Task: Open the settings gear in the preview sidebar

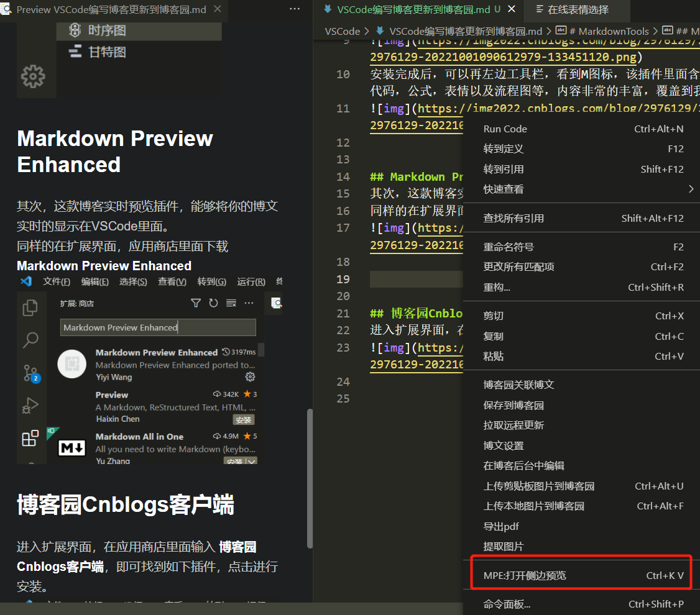Action: click(33, 76)
